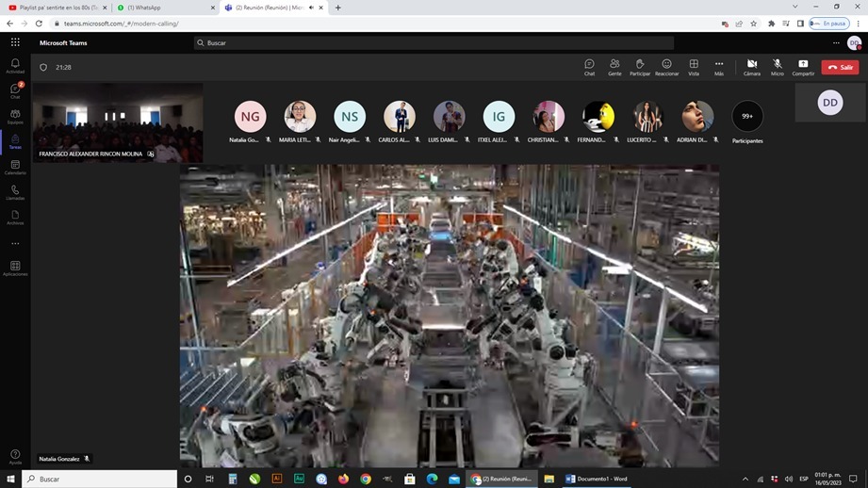This screenshot has height=488, width=868.
Task: Open meeting Chat panel from toolbar
Action: point(590,67)
